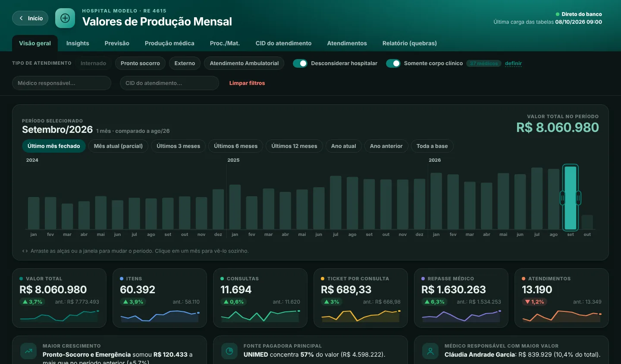
Task: Open the Produção médica tab
Action: (x=169, y=43)
